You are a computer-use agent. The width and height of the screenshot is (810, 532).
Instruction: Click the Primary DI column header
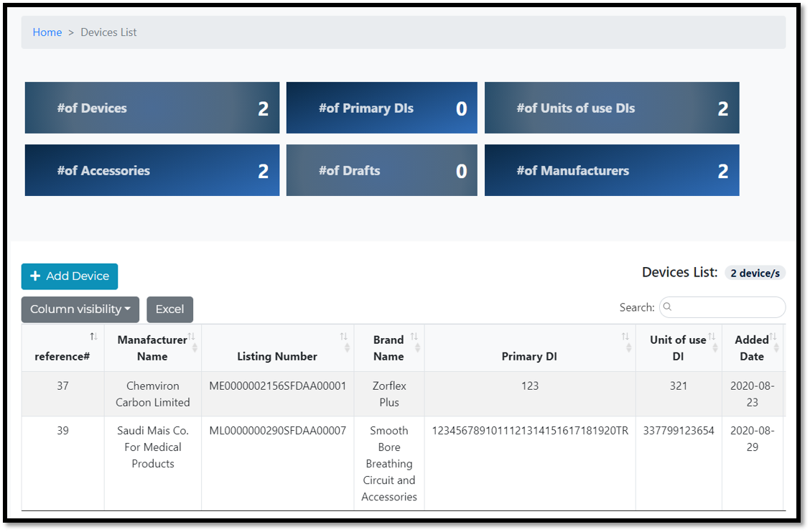[529, 348]
